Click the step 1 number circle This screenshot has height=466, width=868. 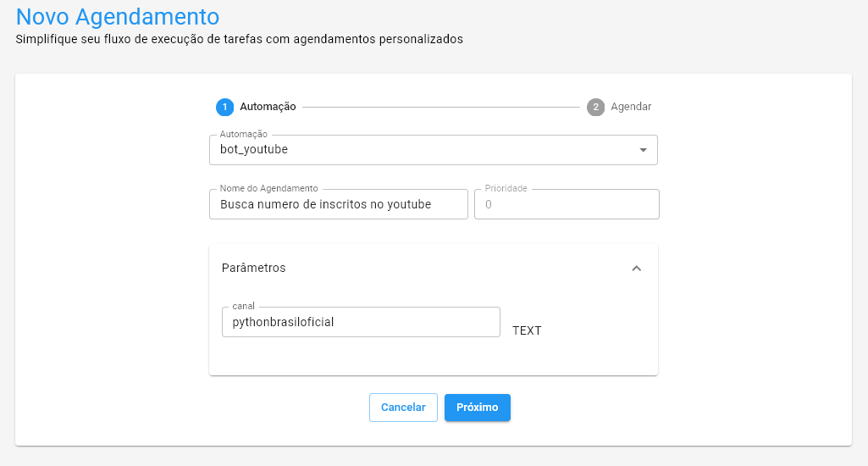[x=224, y=107]
